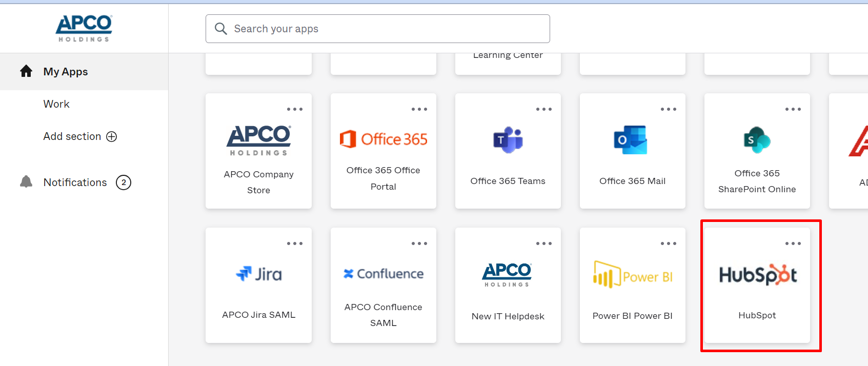Open Notifications in the sidebar
This screenshot has height=366, width=868.
(x=75, y=182)
